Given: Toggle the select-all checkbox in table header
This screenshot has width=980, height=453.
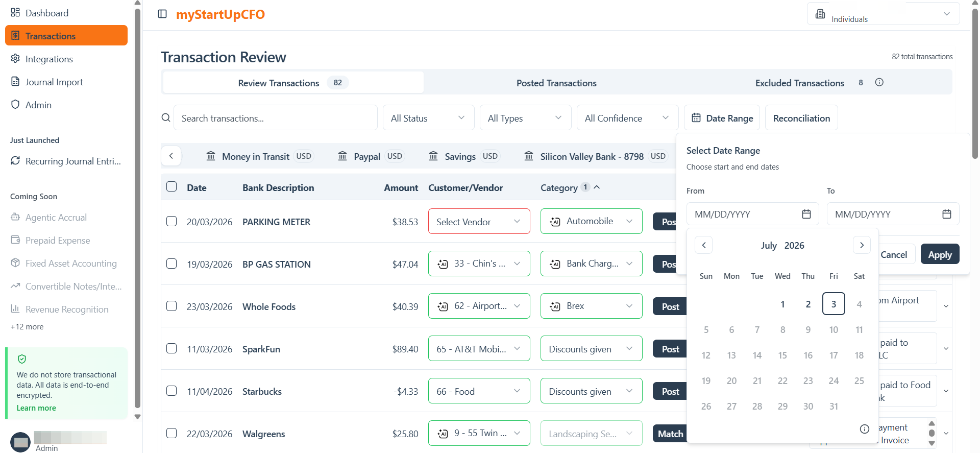Looking at the screenshot, I should click(x=171, y=186).
